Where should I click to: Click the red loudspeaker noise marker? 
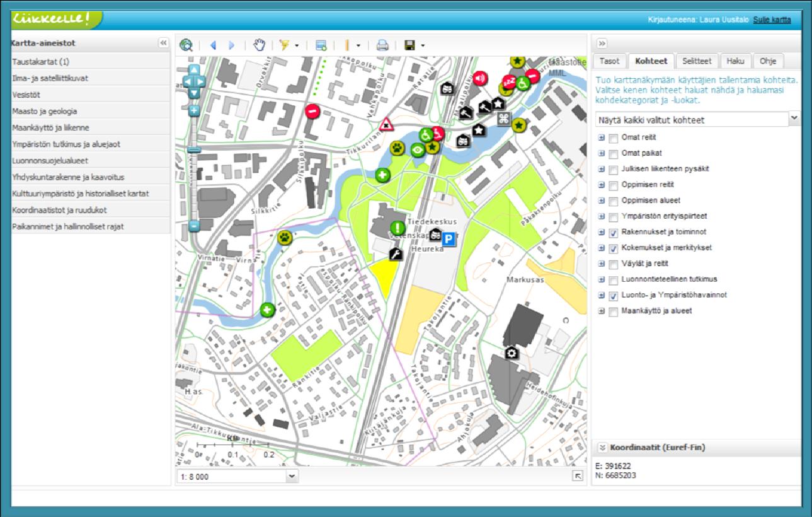(481, 79)
